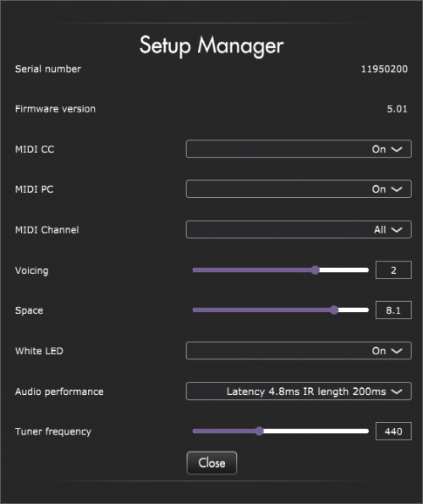This screenshot has width=423, height=504.
Task: Click the Voicing value field showing 2
Action: pyautogui.click(x=393, y=270)
